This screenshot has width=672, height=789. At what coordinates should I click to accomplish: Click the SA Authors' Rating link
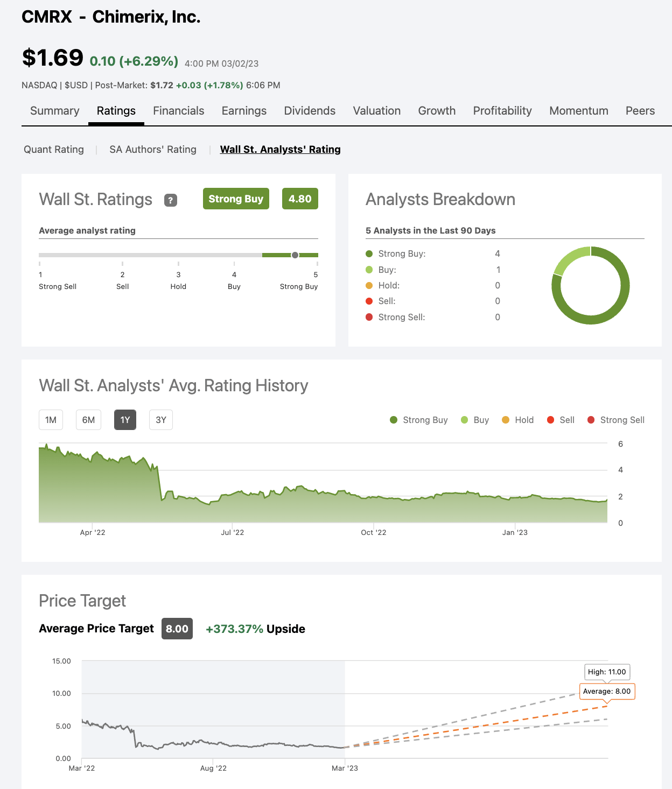click(x=152, y=149)
